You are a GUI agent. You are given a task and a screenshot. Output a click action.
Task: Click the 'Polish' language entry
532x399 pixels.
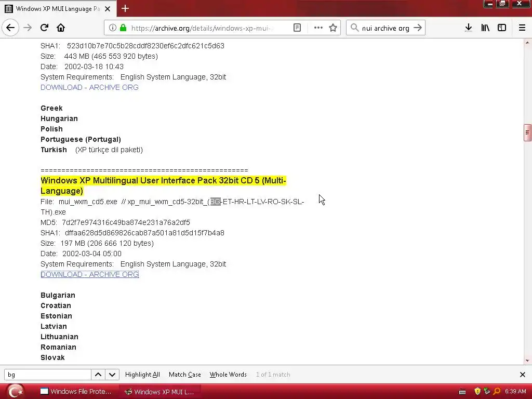pos(51,129)
